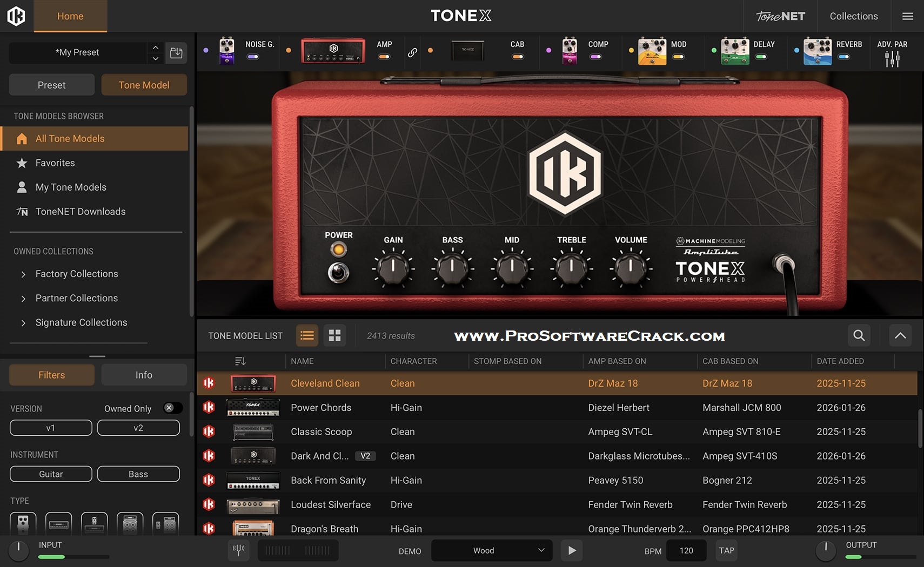Image resolution: width=924 pixels, height=567 pixels.
Task: Open Favorites
Action: 95,163
